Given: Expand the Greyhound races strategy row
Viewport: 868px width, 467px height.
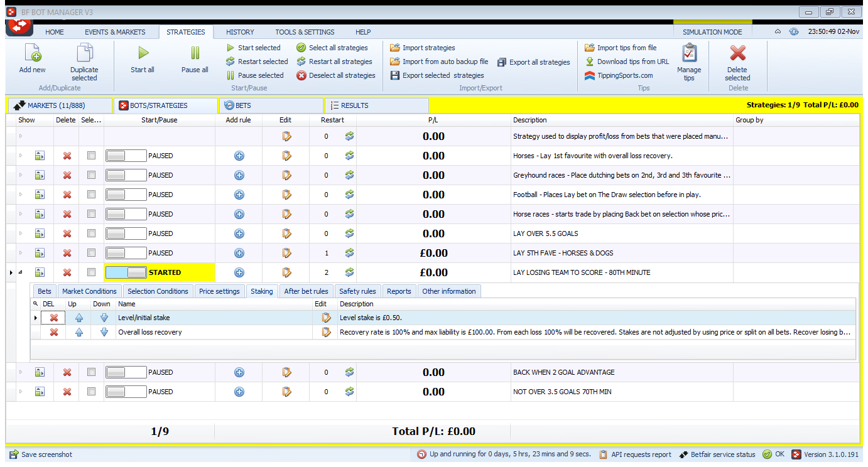Looking at the screenshot, I should pyautogui.click(x=20, y=175).
